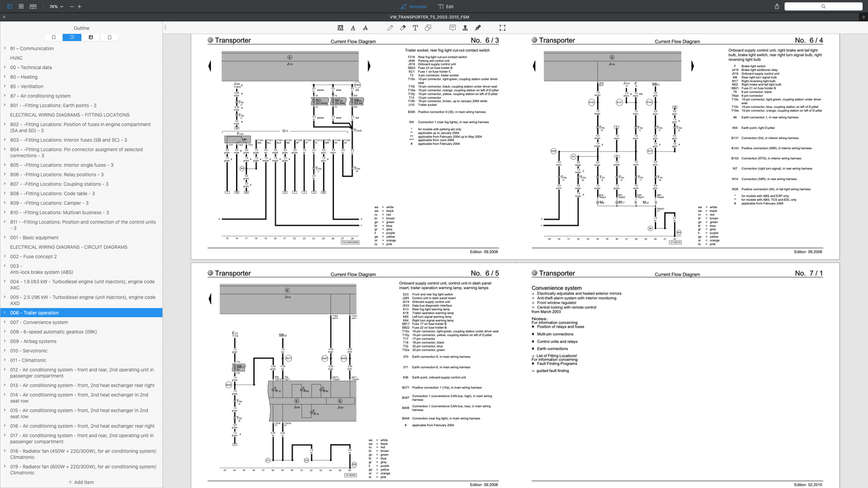868x488 pixels.
Task: Open '001 - Basic equipment' outline entry
Action: (x=34, y=238)
